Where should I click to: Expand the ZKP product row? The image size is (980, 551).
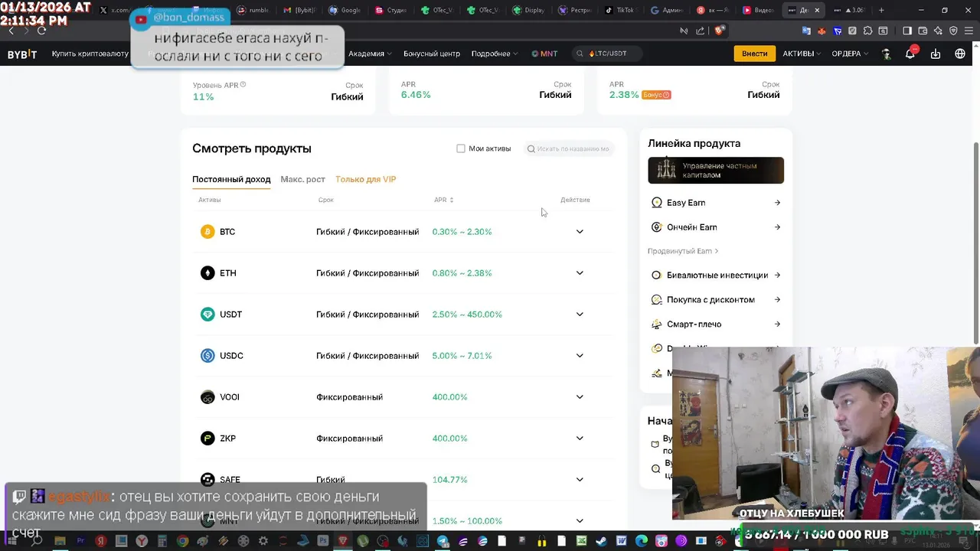(580, 438)
